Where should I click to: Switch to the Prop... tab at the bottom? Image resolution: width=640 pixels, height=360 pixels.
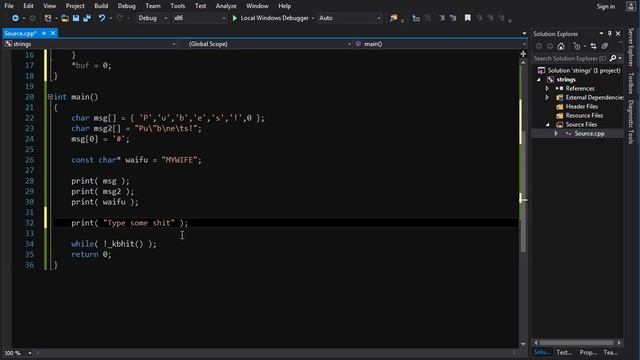tap(588, 352)
